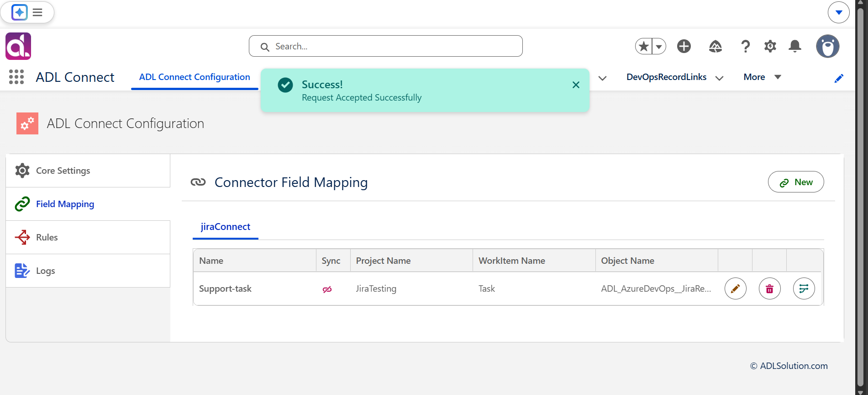The image size is (868, 395).
Task: Open the Setup gear menu
Action: 770,46
